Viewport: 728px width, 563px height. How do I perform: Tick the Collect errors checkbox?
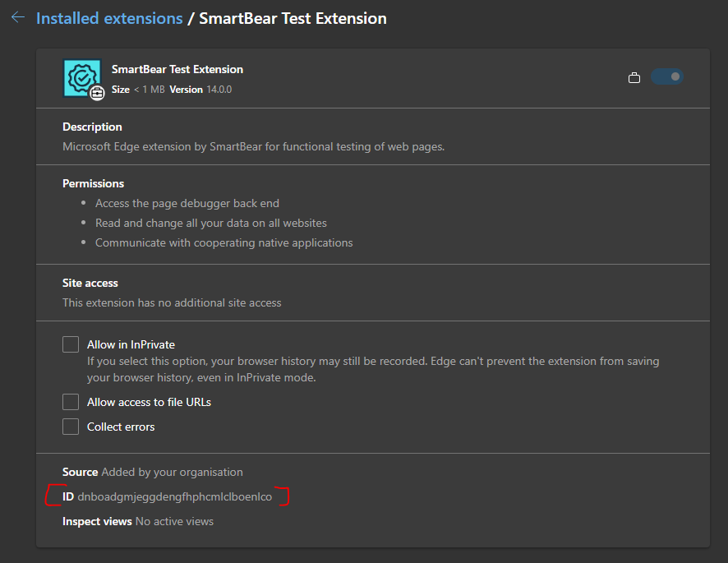point(71,427)
